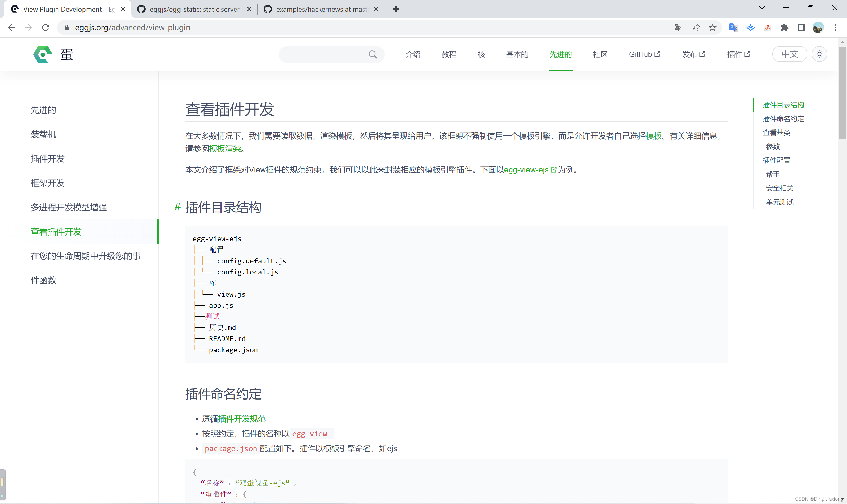Open the Google Translate extension icon
Image resolution: width=847 pixels, height=504 pixels.
click(733, 28)
